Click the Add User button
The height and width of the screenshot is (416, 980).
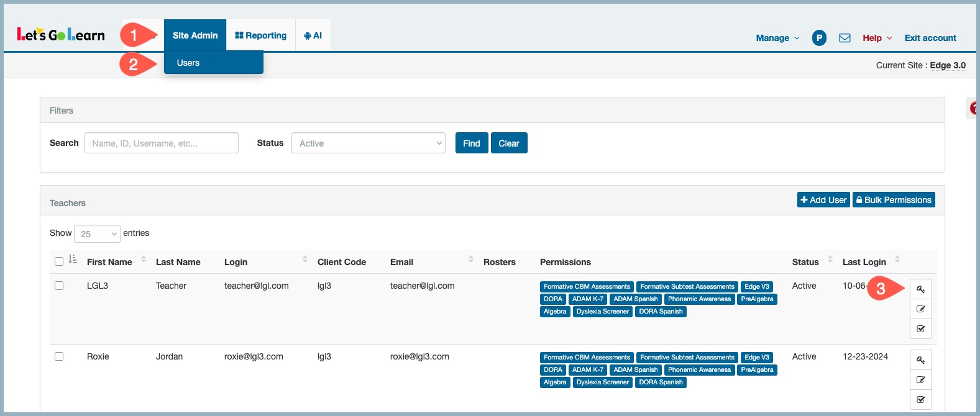823,200
